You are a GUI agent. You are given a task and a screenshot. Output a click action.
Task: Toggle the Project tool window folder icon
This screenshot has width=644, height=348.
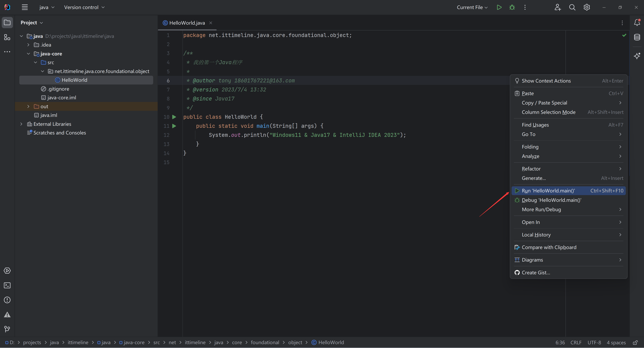[7, 22]
